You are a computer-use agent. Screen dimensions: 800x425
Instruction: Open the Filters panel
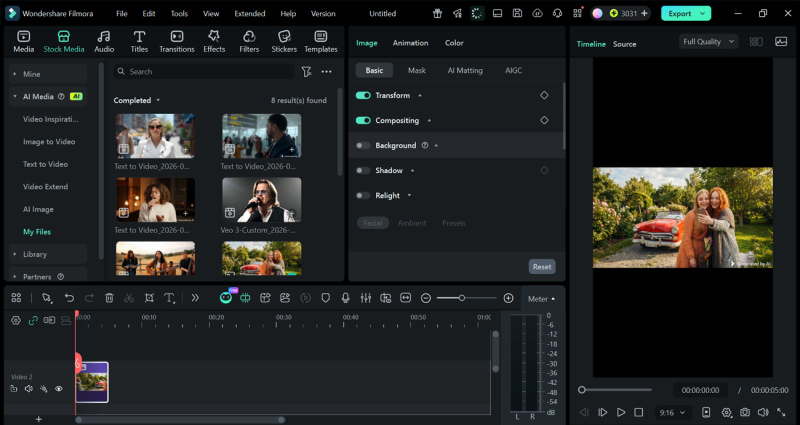click(x=249, y=41)
